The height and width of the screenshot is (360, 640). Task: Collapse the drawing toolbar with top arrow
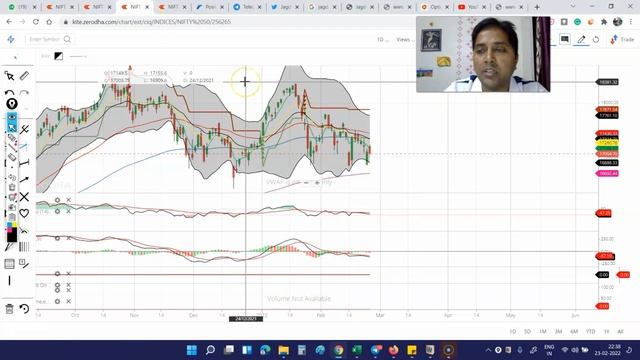(x=16, y=58)
